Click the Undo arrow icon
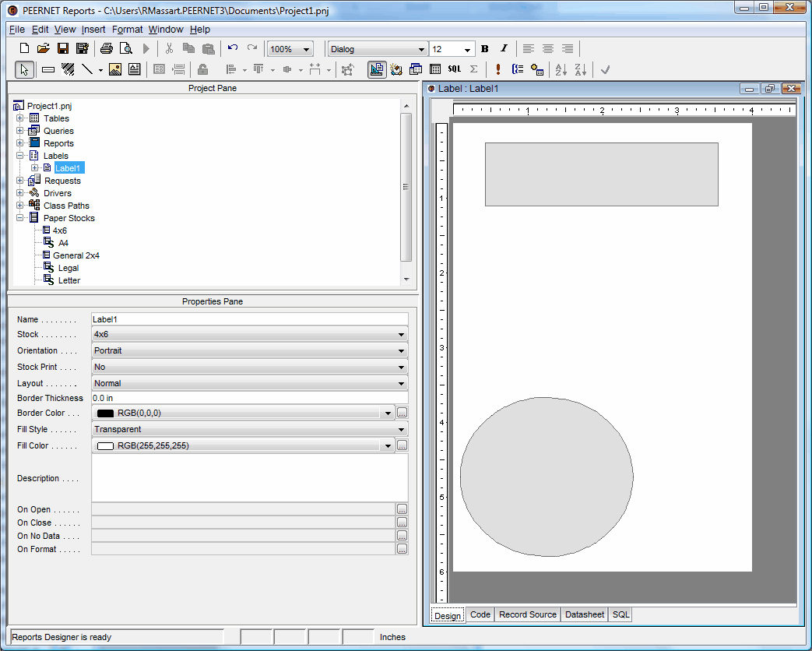The height and width of the screenshot is (651, 812). point(233,48)
